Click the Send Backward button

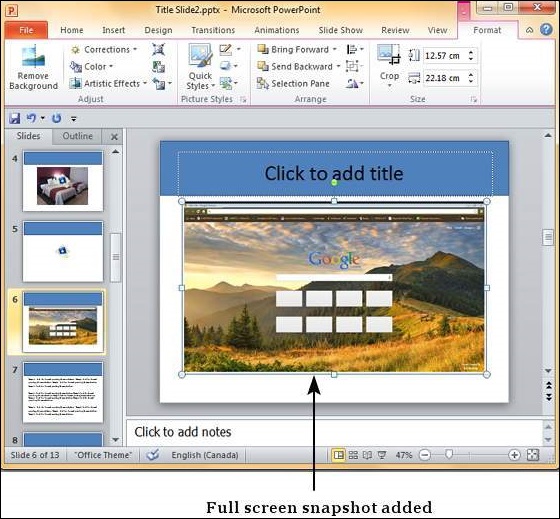295,66
